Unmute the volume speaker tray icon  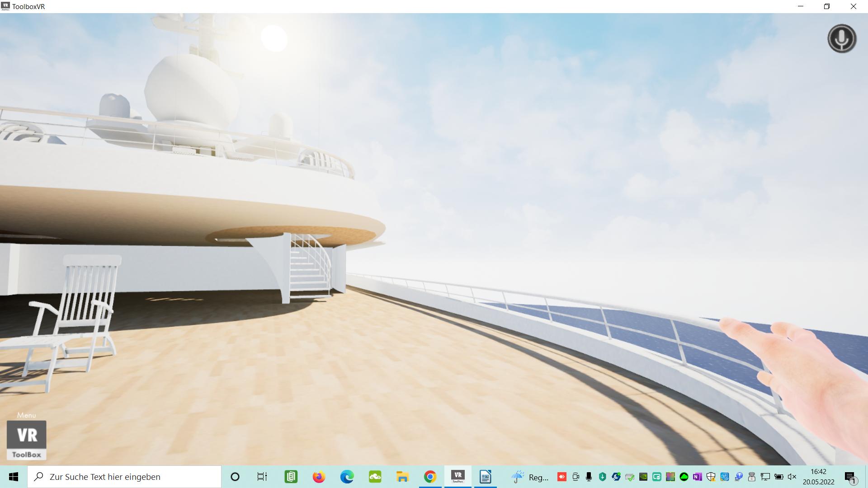(x=792, y=477)
